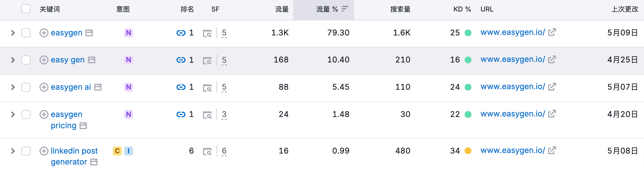644x171 pixels.
Task: Click SF count 3 in easygen pricing row
Action: pos(224,114)
